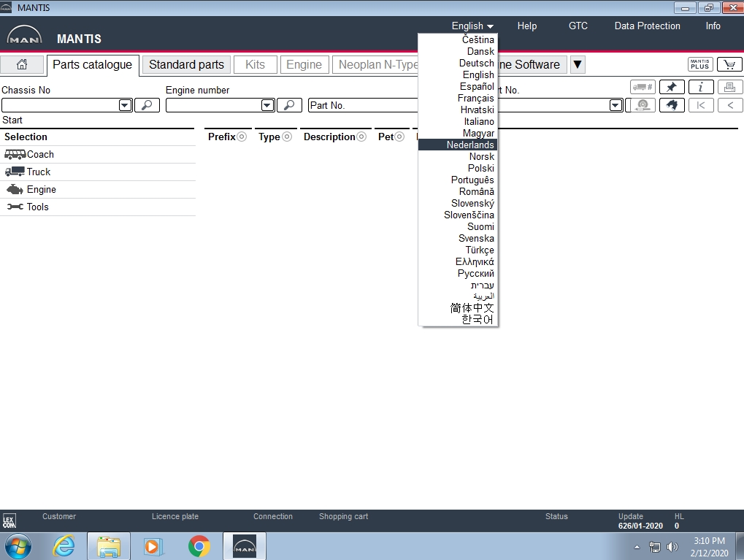The image size is (744, 560).
Task: Select Korean 한국어 language
Action: (x=458, y=320)
